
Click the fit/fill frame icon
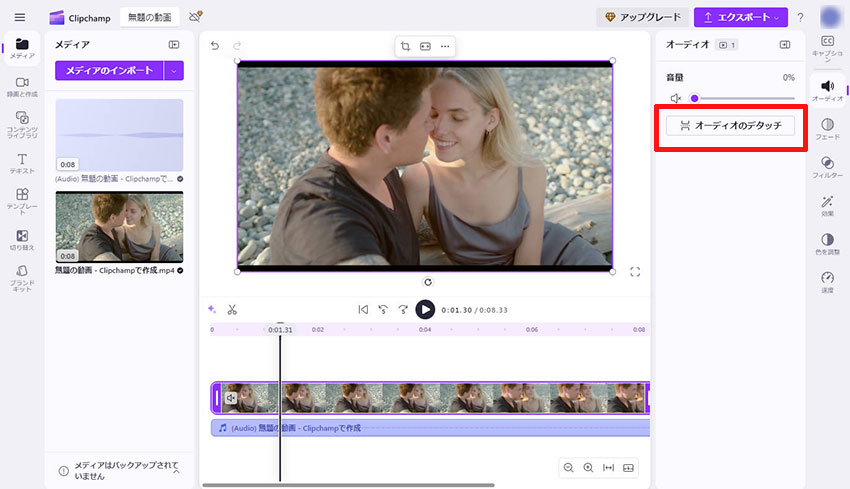[425, 46]
